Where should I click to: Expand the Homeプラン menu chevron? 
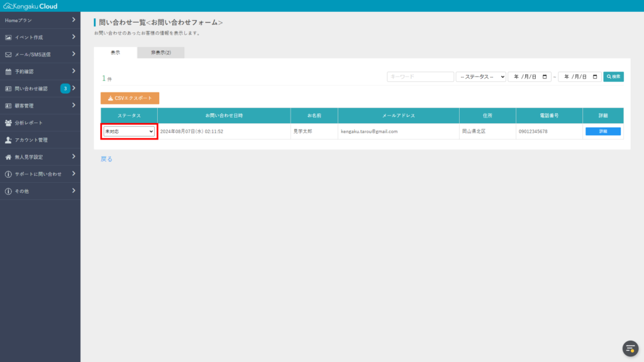(x=74, y=19)
